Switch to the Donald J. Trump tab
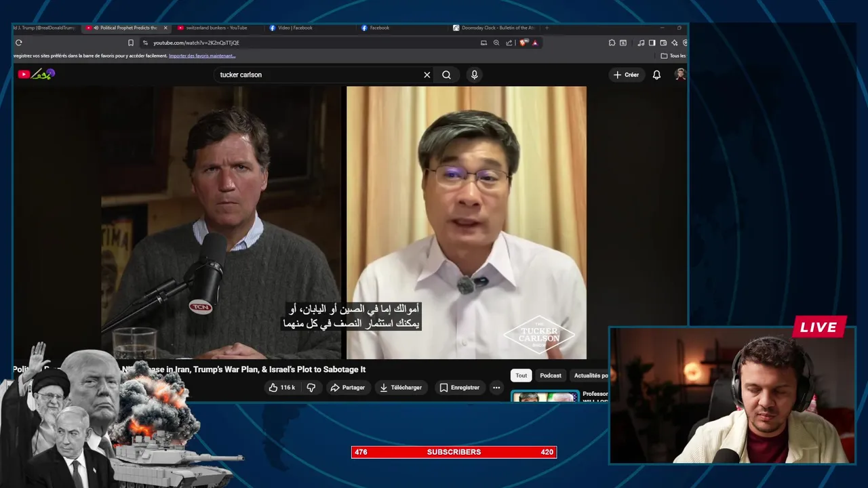868x488 pixels. point(45,28)
